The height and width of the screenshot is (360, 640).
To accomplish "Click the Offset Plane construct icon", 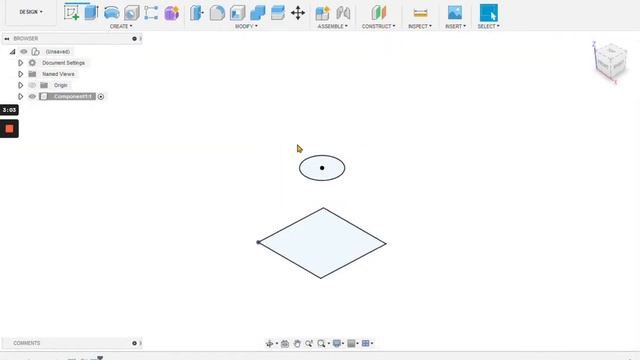I will tap(378, 13).
